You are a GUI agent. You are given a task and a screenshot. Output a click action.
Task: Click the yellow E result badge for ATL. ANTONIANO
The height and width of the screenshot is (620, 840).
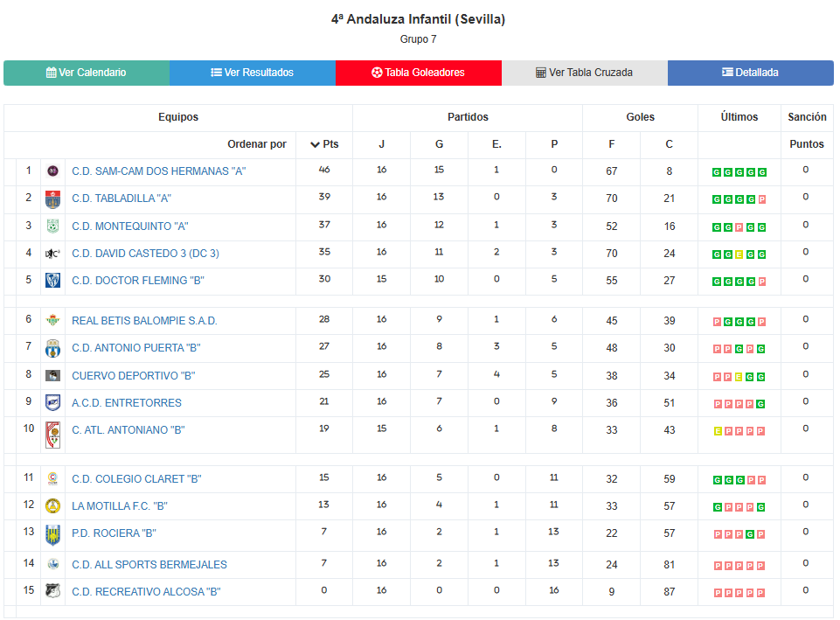click(718, 431)
